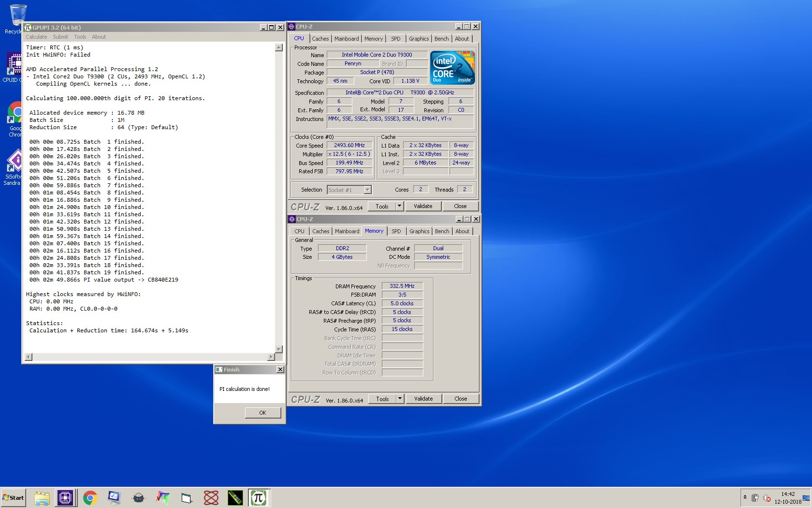Launch Google Chrome from taskbar
Viewport: 812px width, 508px height.
point(90,498)
